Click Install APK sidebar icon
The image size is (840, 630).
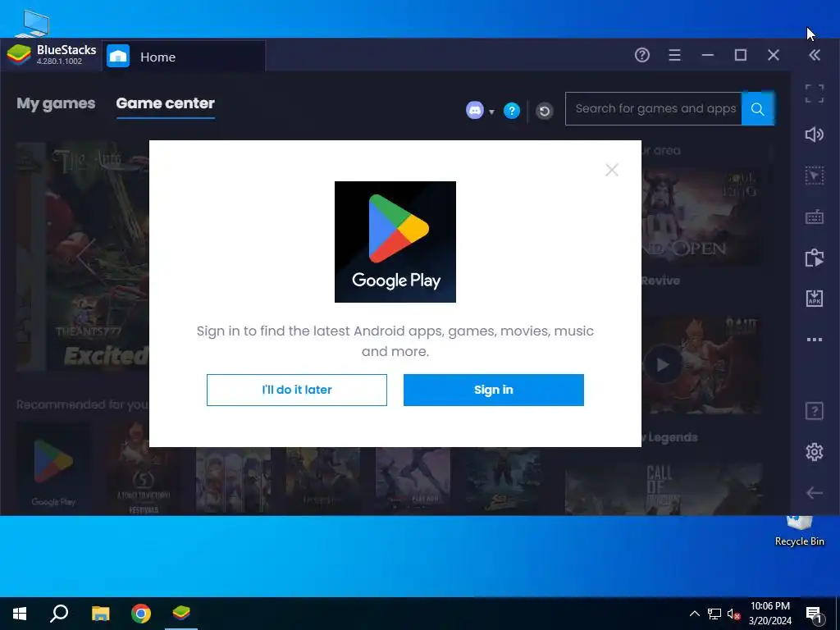coord(815,299)
